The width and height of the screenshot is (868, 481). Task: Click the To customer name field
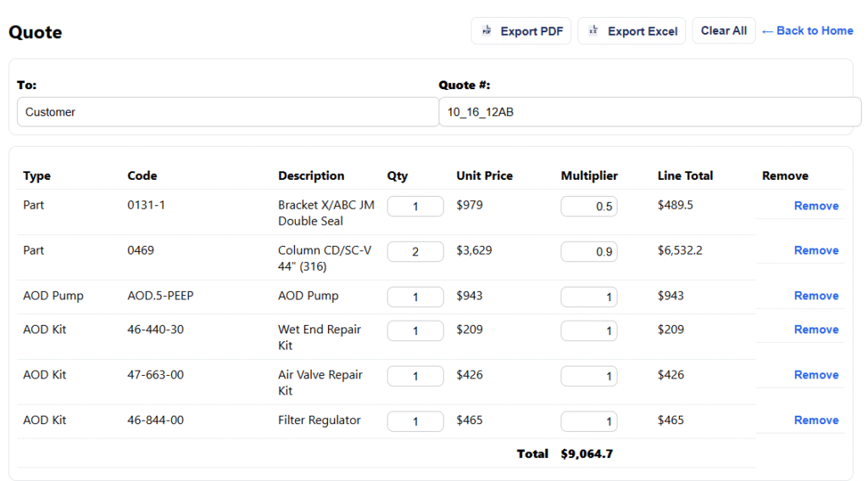pyautogui.click(x=227, y=112)
